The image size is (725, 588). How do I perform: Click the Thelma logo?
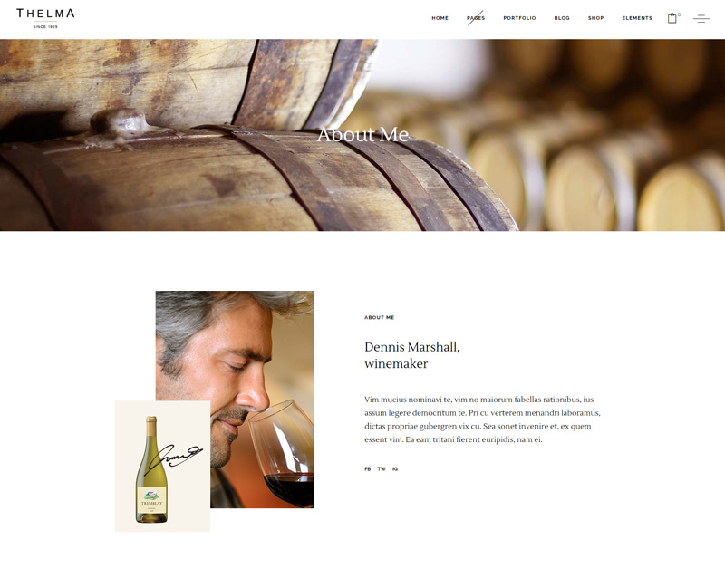tap(45, 18)
